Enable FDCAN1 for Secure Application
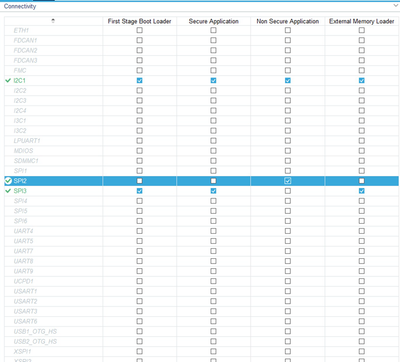 (x=213, y=40)
